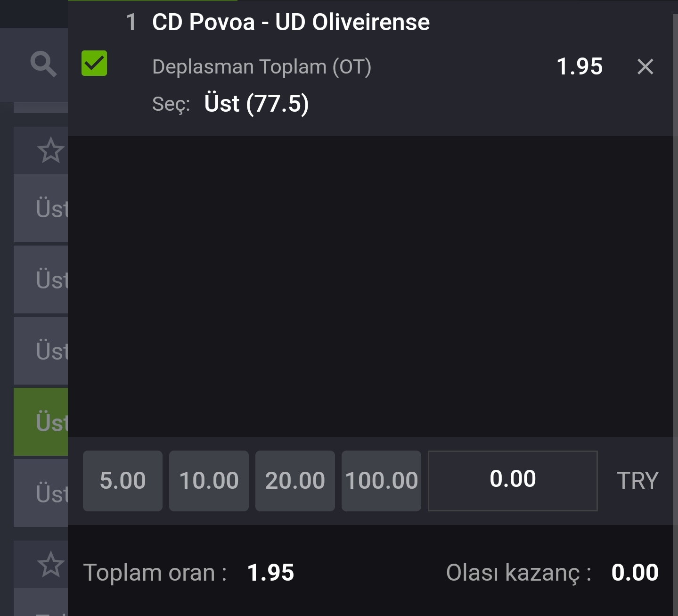Click the lower favorite star icon

tap(50, 564)
